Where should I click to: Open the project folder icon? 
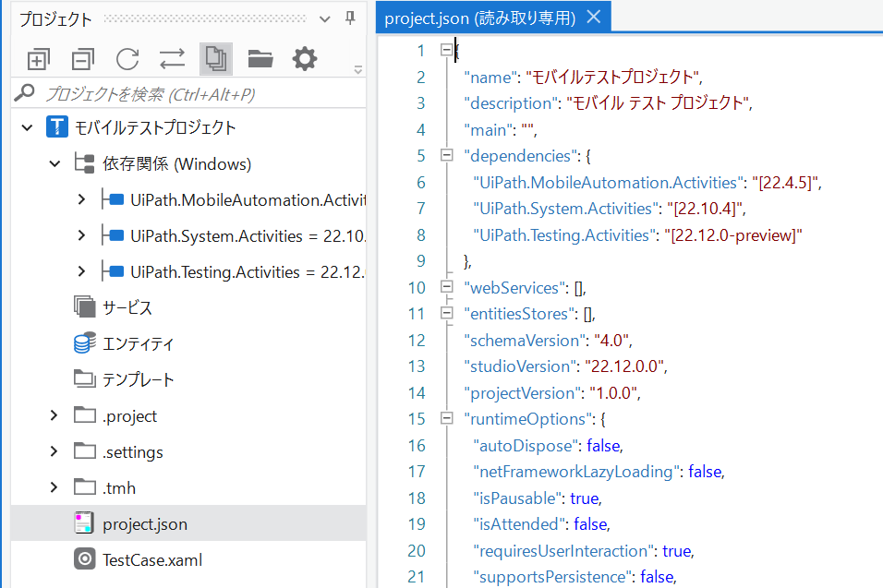(x=260, y=59)
